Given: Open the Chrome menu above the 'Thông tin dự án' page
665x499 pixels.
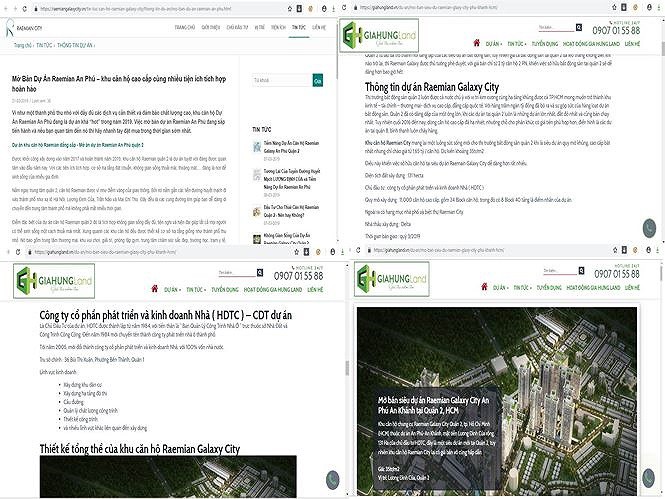Looking at the screenshot, I should [660, 7].
